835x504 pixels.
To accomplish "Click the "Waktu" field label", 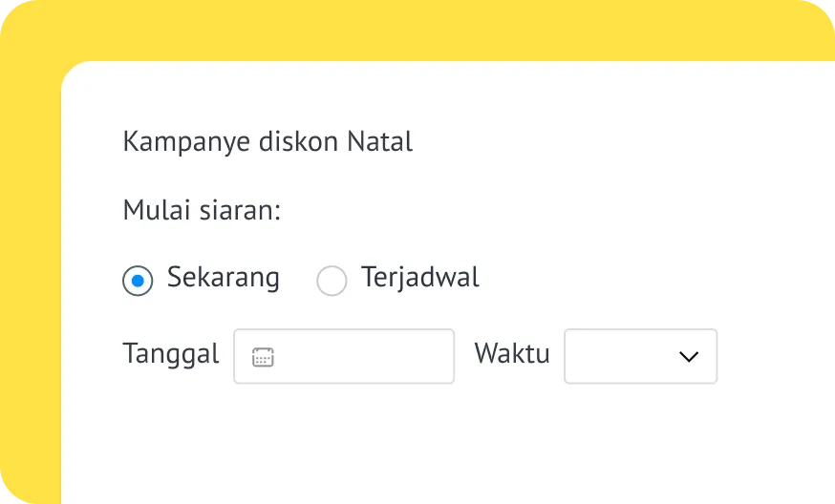I will click(x=512, y=354).
